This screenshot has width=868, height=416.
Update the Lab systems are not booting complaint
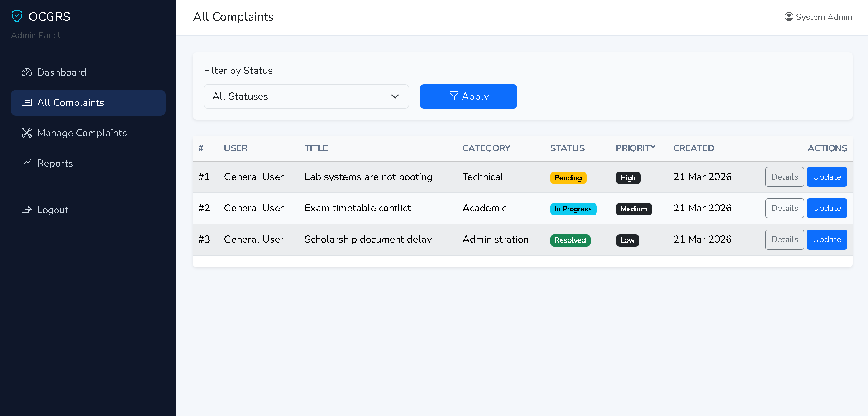[827, 177]
